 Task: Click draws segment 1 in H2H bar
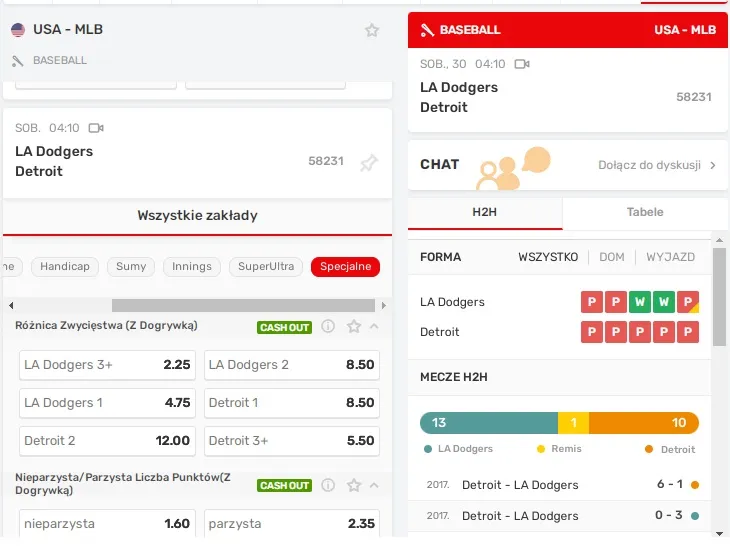(574, 423)
